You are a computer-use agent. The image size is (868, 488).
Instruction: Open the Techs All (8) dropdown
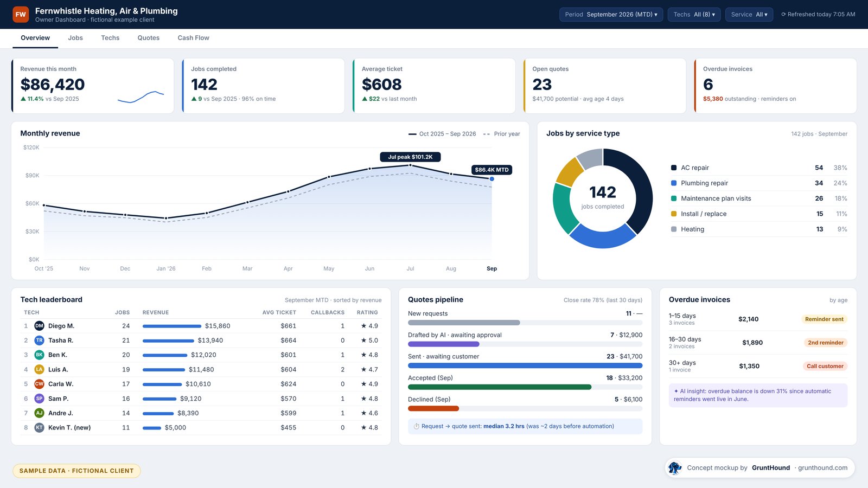tap(694, 15)
